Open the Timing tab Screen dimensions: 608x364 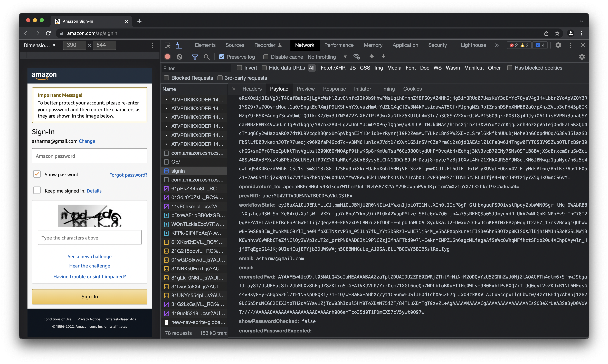[x=387, y=89]
